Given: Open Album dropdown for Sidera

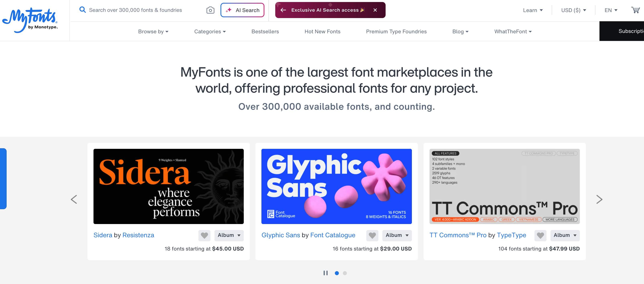Looking at the screenshot, I should click(x=229, y=235).
